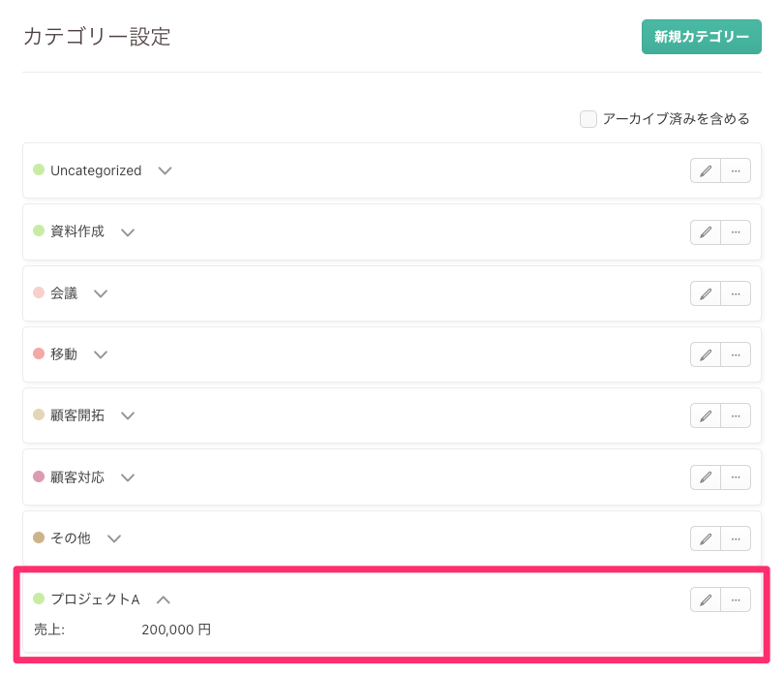Click the pencil edit icon for Uncategorized

coord(706,170)
